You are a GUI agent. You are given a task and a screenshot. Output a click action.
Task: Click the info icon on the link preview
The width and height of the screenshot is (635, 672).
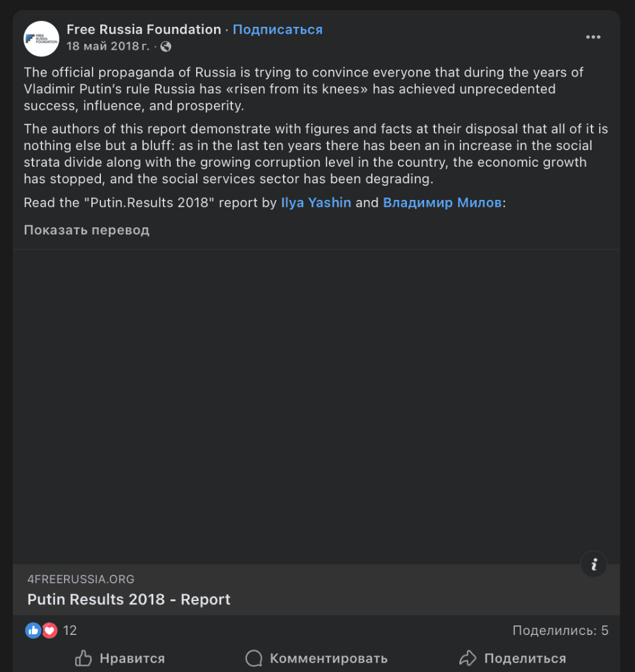[x=593, y=564]
